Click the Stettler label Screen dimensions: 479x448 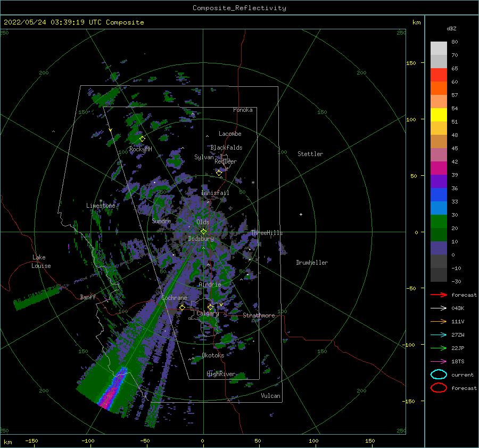(310, 154)
